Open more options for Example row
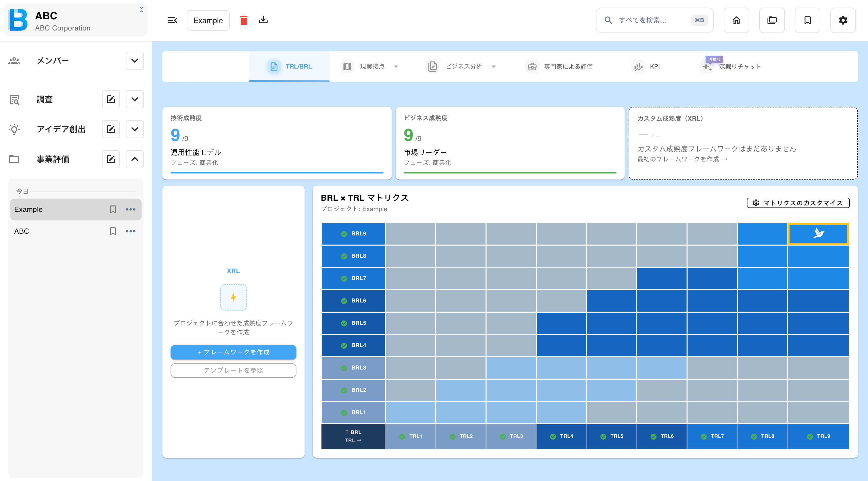The height and width of the screenshot is (481, 868). tap(131, 209)
